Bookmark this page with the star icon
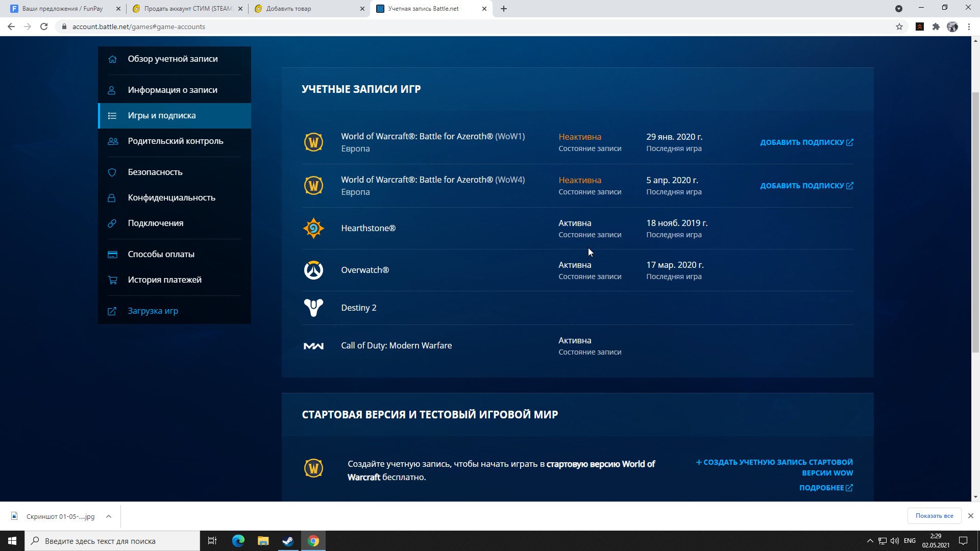Image resolution: width=980 pixels, height=551 pixels. (899, 27)
